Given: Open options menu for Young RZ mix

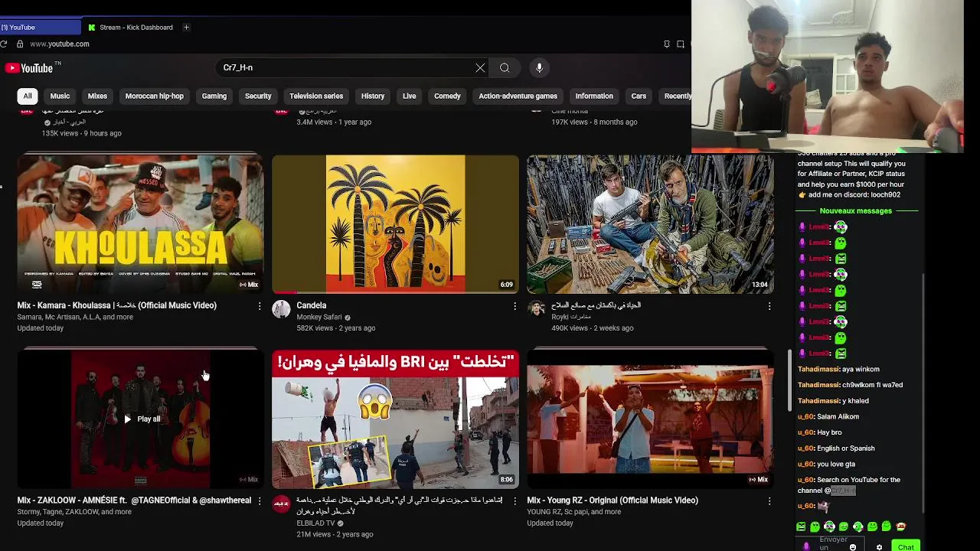Looking at the screenshot, I should (769, 501).
